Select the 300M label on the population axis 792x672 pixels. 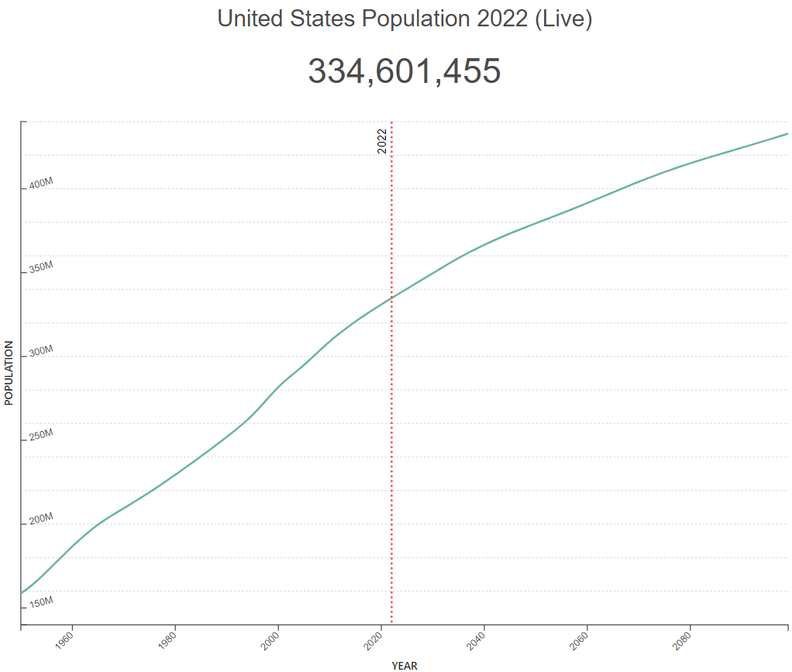[x=40, y=351]
